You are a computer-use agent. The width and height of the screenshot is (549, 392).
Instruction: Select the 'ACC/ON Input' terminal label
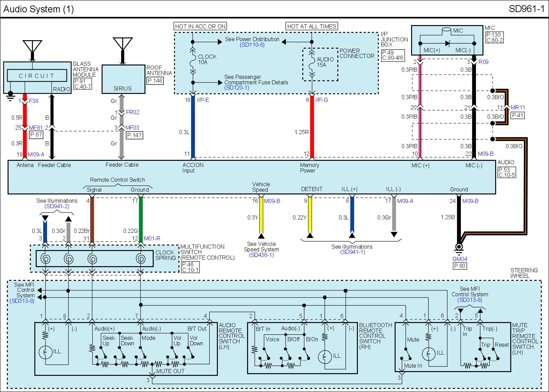[193, 168]
